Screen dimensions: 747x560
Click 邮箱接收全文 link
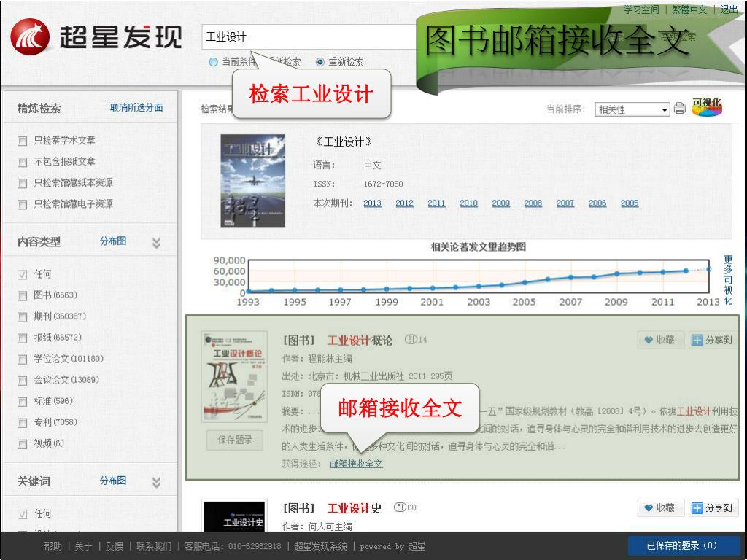[x=356, y=464]
